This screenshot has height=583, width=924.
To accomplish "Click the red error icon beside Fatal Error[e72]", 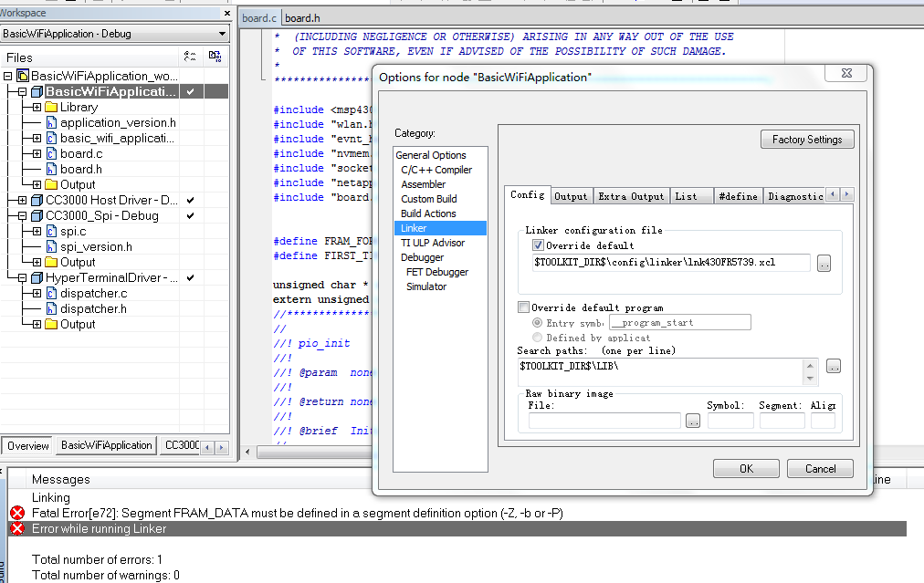I will pyautogui.click(x=17, y=513).
